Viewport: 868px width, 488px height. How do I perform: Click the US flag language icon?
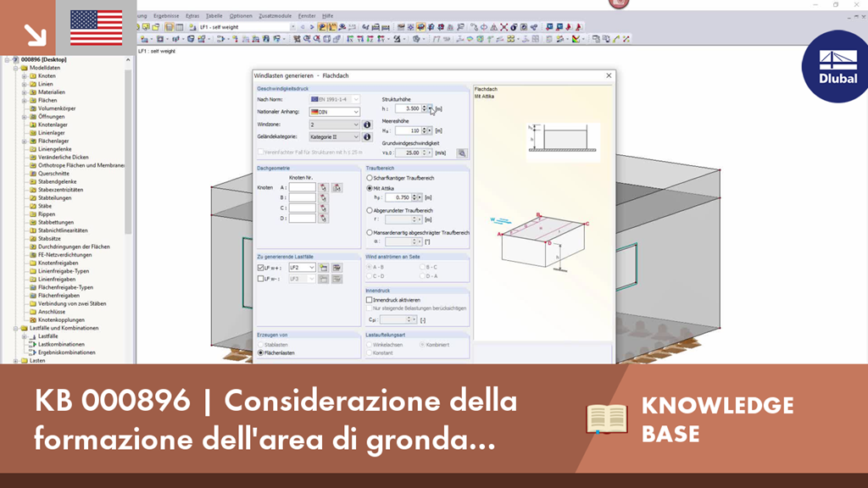pyautogui.click(x=97, y=28)
